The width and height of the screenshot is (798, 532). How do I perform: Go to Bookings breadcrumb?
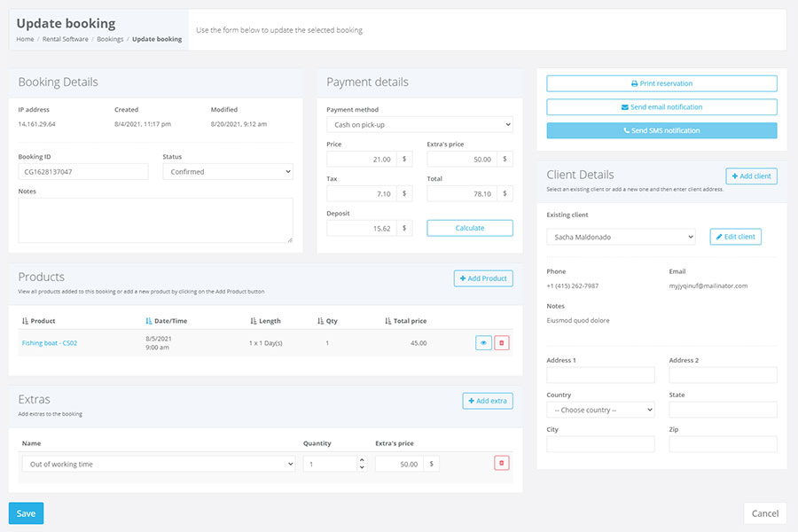click(110, 39)
